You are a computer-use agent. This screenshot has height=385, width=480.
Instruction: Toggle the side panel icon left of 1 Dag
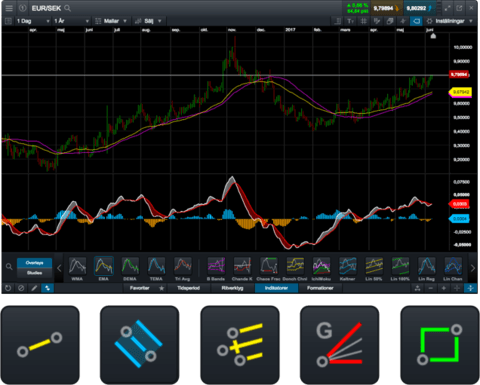pyautogui.click(x=8, y=21)
